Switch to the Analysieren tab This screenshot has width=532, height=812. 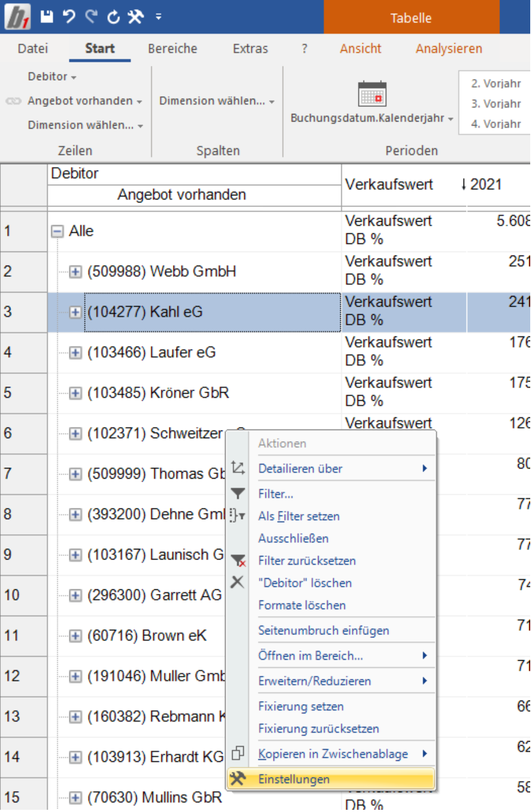coord(449,49)
